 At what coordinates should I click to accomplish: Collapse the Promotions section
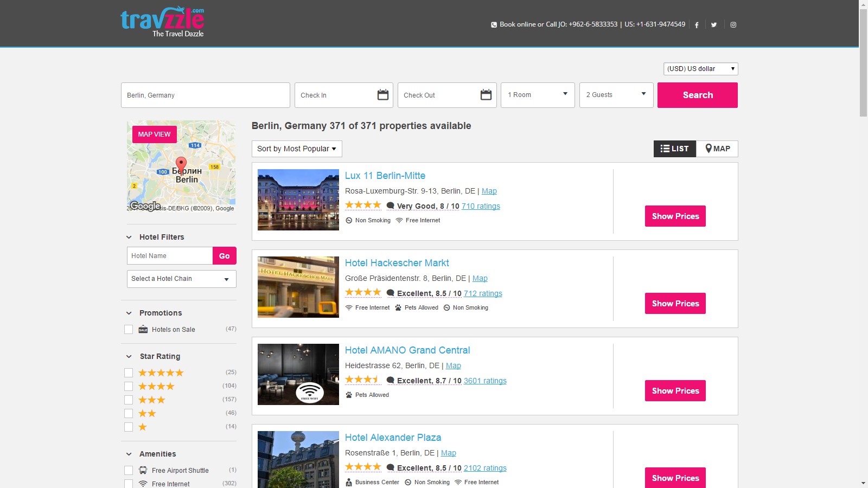[x=129, y=313]
